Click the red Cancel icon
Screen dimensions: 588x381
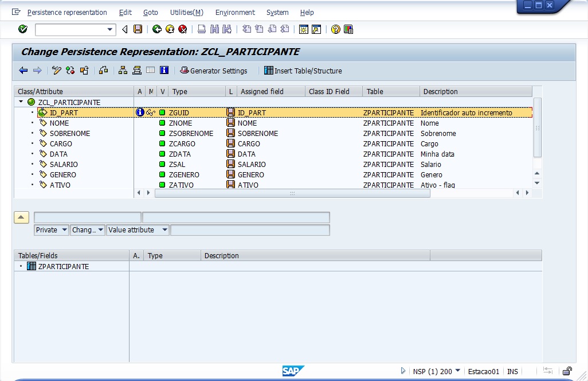[x=183, y=29]
